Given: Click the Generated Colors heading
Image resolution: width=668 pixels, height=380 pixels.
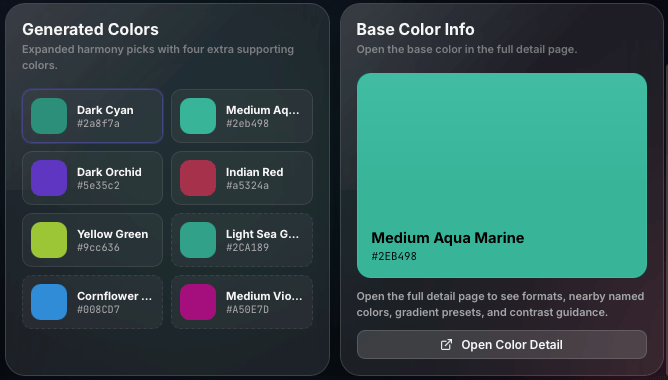Looking at the screenshot, I should (x=90, y=29).
